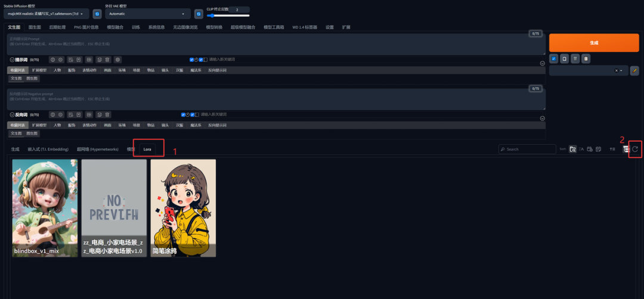Screen dimensions: 644x299
Task: Toggle the blue checkbox button under Generate
Action: click(x=553, y=58)
